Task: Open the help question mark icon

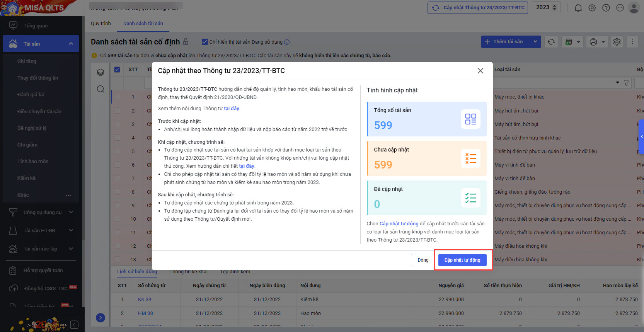Action: pos(606,8)
